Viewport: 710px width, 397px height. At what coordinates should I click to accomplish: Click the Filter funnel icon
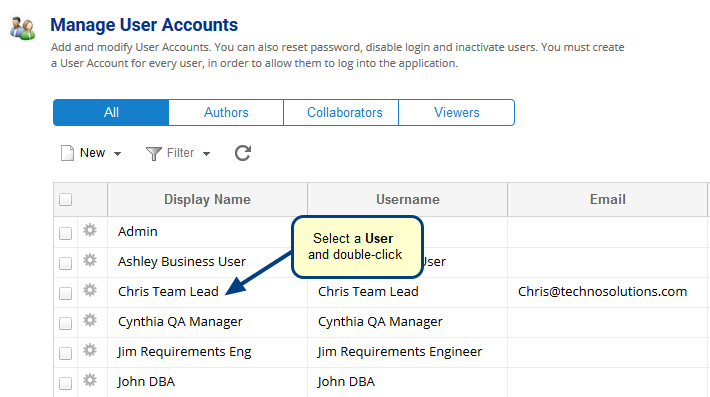pyautogui.click(x=154, y=153)
